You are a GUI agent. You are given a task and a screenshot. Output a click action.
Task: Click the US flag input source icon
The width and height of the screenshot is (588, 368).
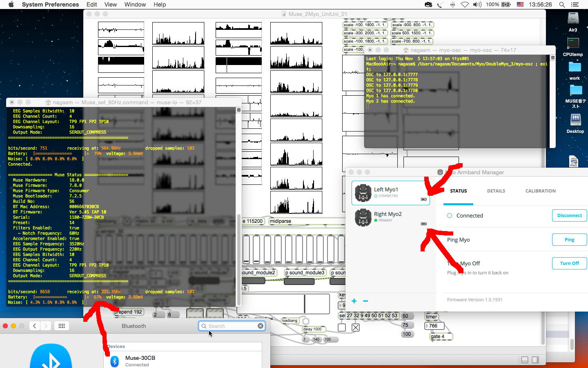[520, 4]
